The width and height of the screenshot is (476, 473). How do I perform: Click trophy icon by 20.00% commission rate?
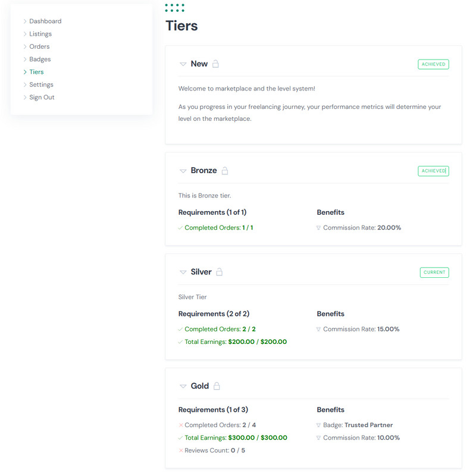tap(318, 228)
